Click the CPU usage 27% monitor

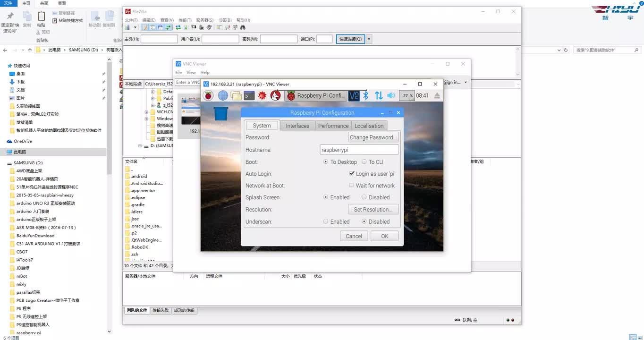(x=407, y=95)
